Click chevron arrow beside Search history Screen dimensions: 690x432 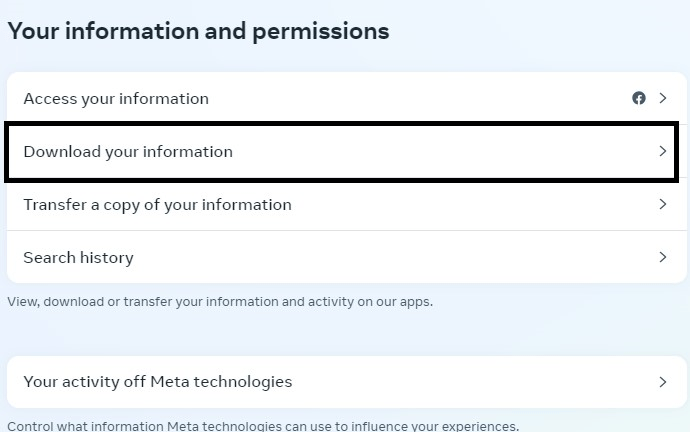click(663, 257)
